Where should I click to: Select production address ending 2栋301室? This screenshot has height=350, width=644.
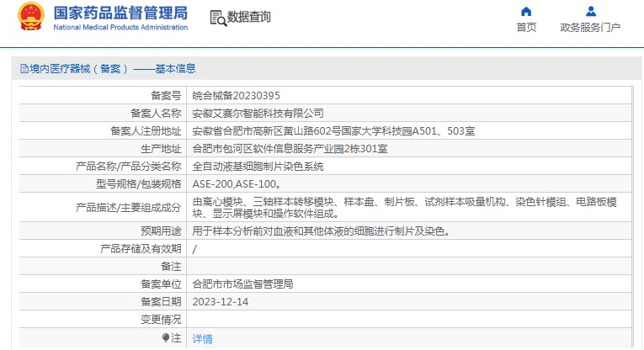click(x=290, y=149)
